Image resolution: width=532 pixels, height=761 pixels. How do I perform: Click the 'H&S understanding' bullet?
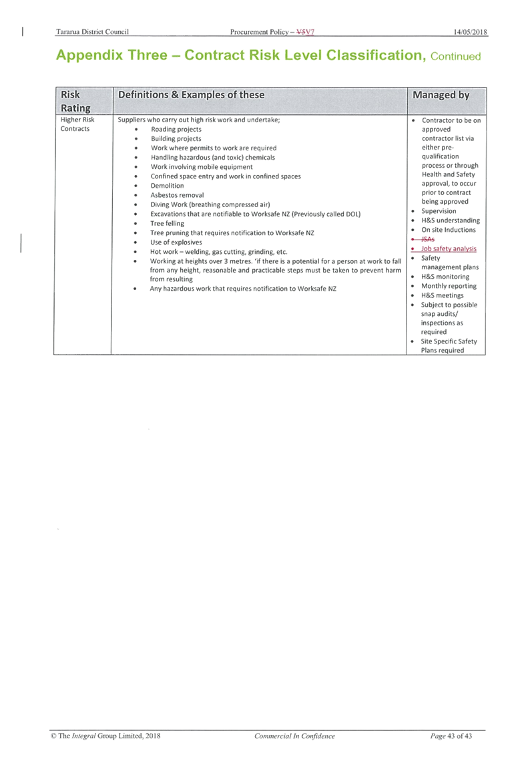(451, 220)
